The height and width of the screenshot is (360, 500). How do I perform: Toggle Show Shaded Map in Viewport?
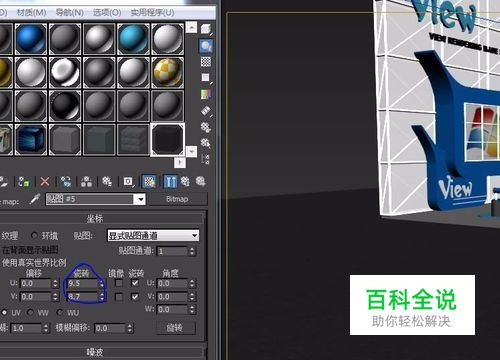click(x=149, y=182)
